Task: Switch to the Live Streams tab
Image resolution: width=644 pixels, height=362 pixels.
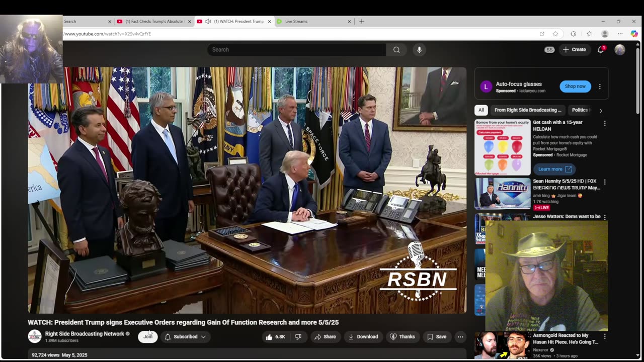Action: (x=314, y=22)
